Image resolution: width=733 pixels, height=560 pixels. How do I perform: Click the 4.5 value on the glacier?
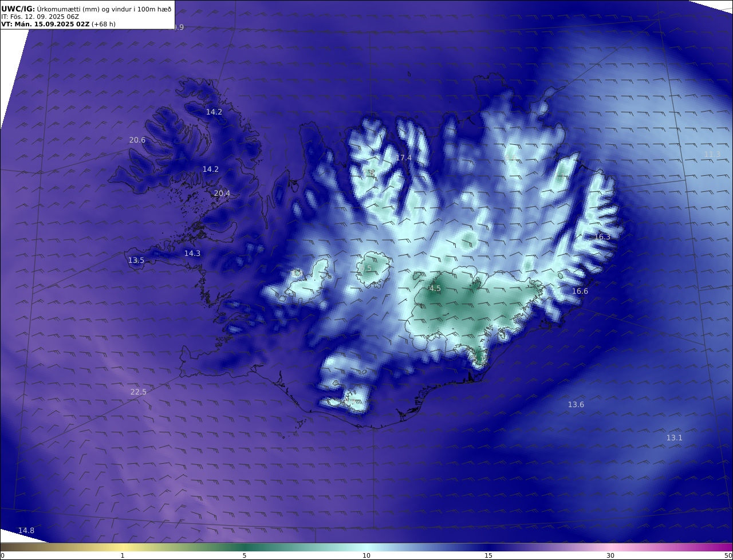[435, 289]
